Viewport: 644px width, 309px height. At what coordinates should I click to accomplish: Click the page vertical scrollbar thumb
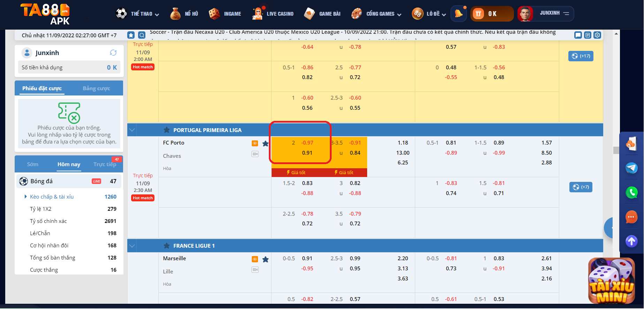pos(616,150)
